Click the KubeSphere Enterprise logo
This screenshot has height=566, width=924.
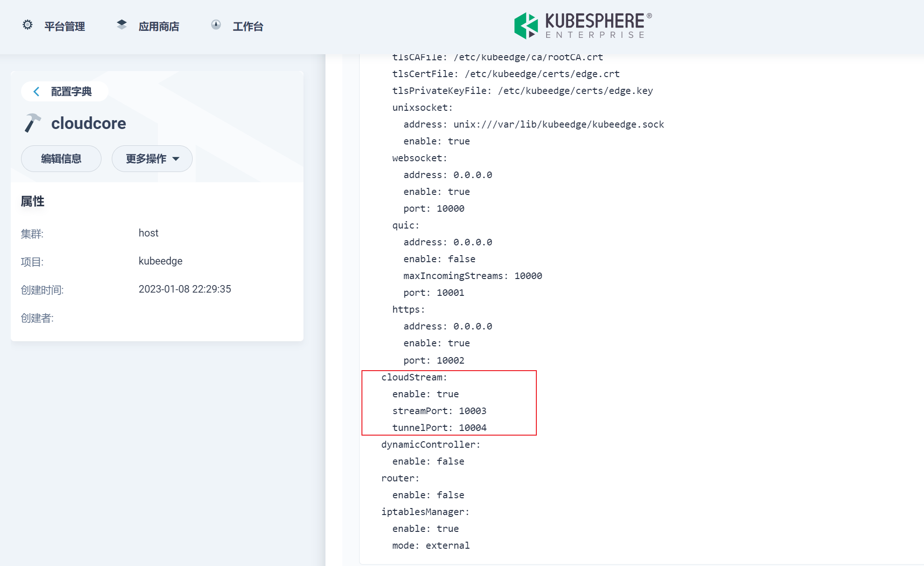tap(583, 26)
